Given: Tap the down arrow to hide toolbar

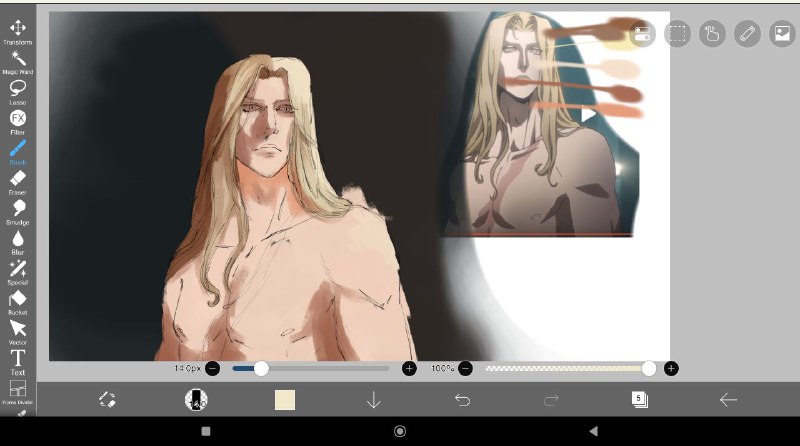Looking at the screenshot, I should pyautogui.click(x=373, y=400).
